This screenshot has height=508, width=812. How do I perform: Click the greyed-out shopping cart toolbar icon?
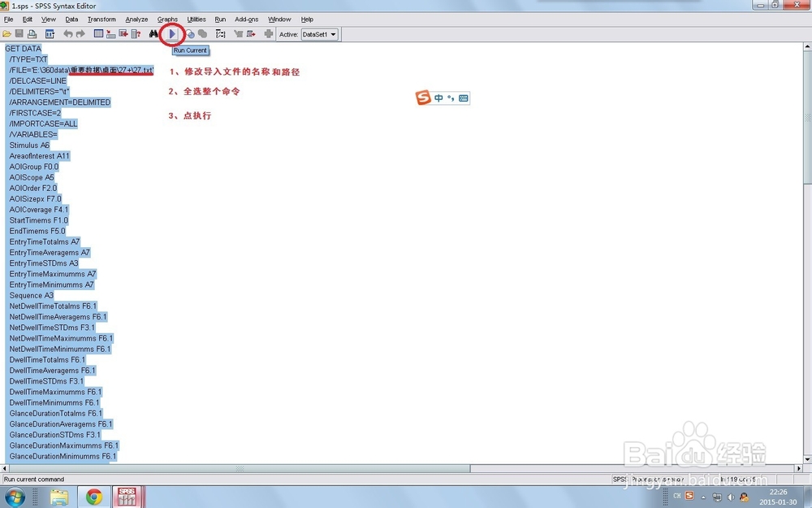(239, 34)
